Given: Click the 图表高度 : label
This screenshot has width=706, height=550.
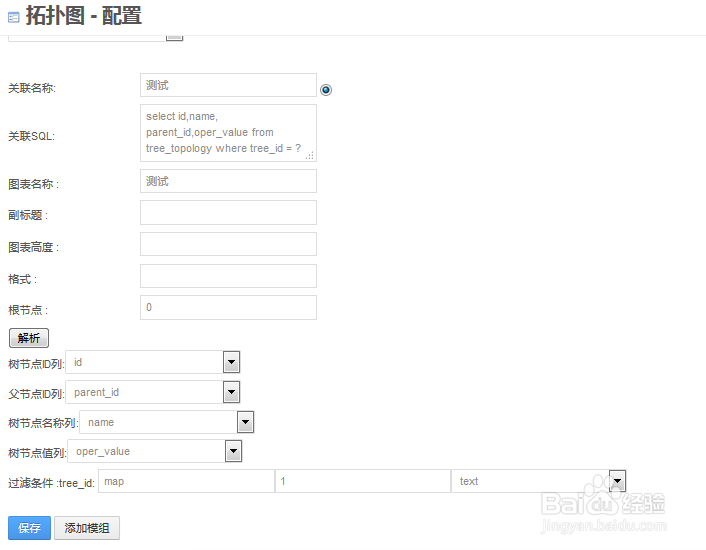Looking at the screenshot, I should (33, 247).
